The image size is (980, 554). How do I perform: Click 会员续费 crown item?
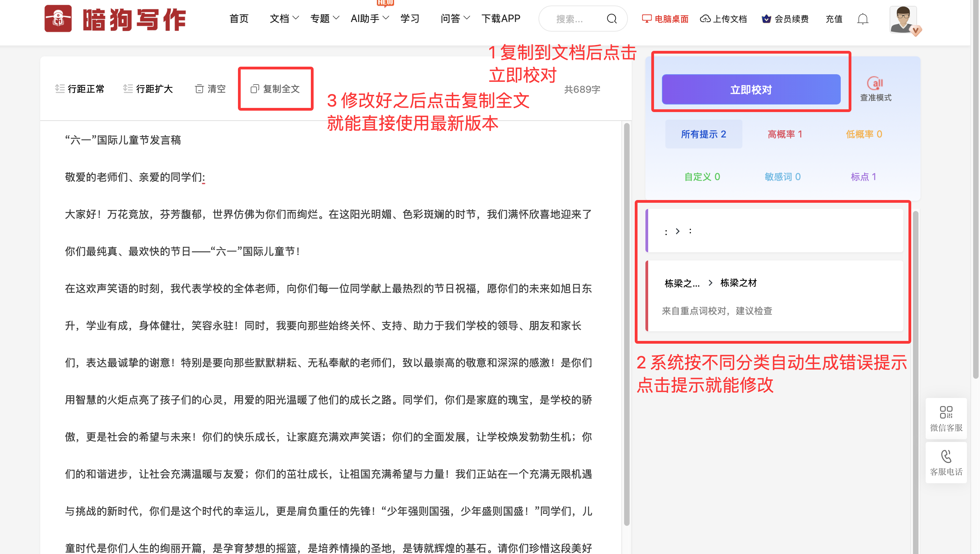(785, 19)
